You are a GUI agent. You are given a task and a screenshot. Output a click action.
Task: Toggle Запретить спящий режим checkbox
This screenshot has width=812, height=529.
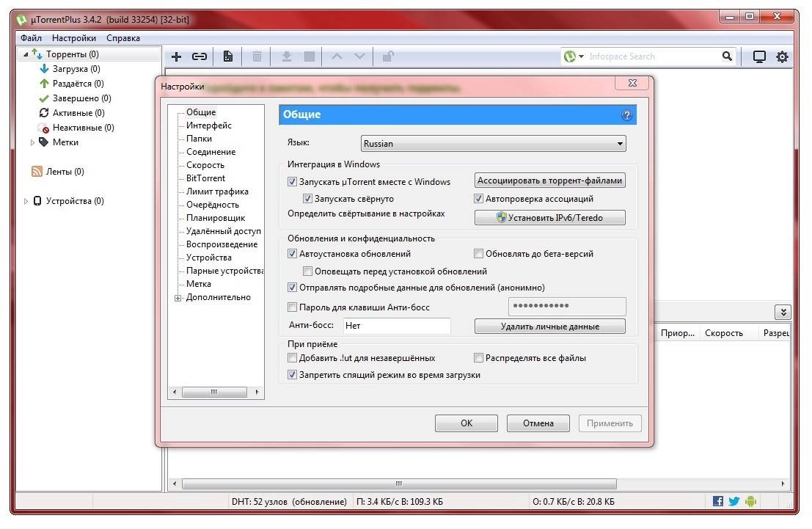292,375
